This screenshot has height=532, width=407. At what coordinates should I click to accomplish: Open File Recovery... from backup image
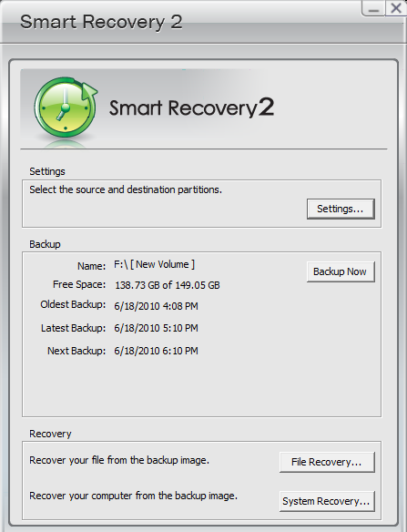pos(327,462)
